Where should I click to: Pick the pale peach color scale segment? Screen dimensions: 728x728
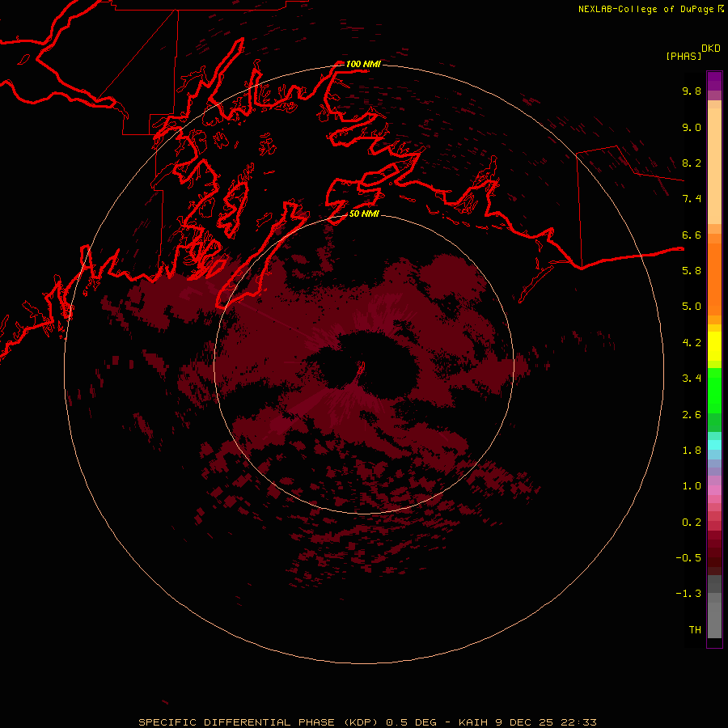[714, 166]
